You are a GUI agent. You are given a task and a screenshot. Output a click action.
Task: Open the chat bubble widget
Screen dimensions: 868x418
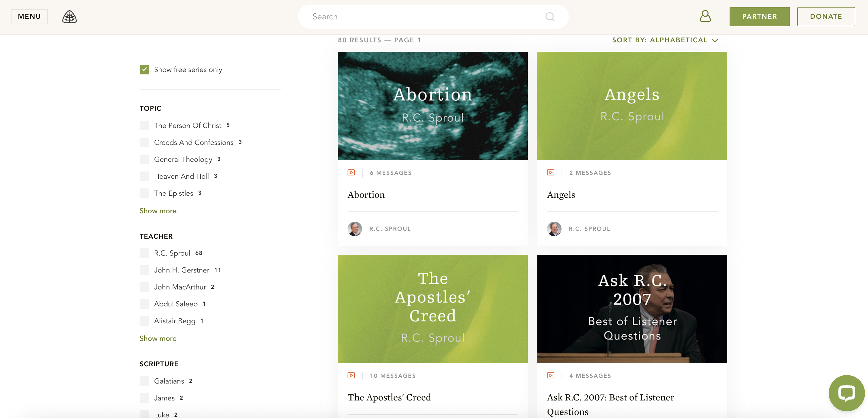(x=846, y=393)
